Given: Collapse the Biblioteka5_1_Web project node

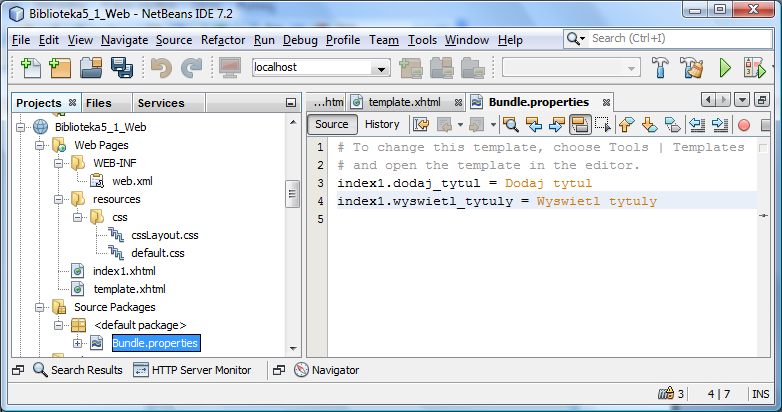Looking at the screenshot, I should tap(20, 127).
